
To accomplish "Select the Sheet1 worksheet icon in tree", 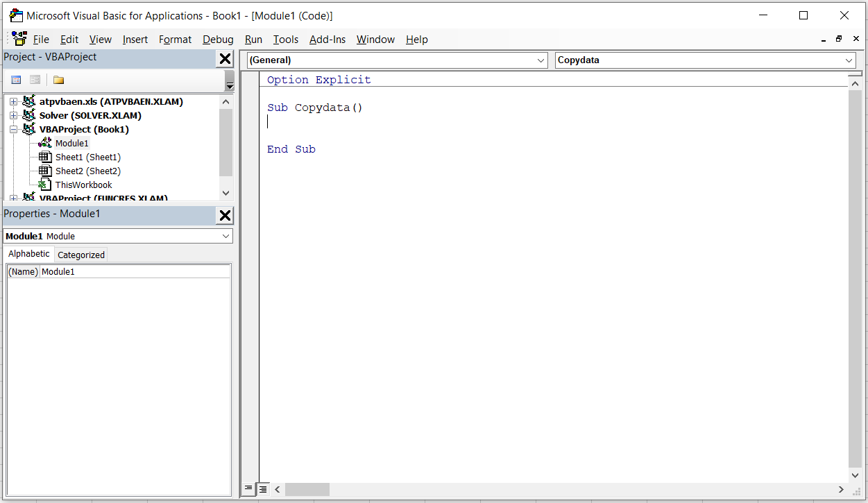I will [x=45, y=157].
